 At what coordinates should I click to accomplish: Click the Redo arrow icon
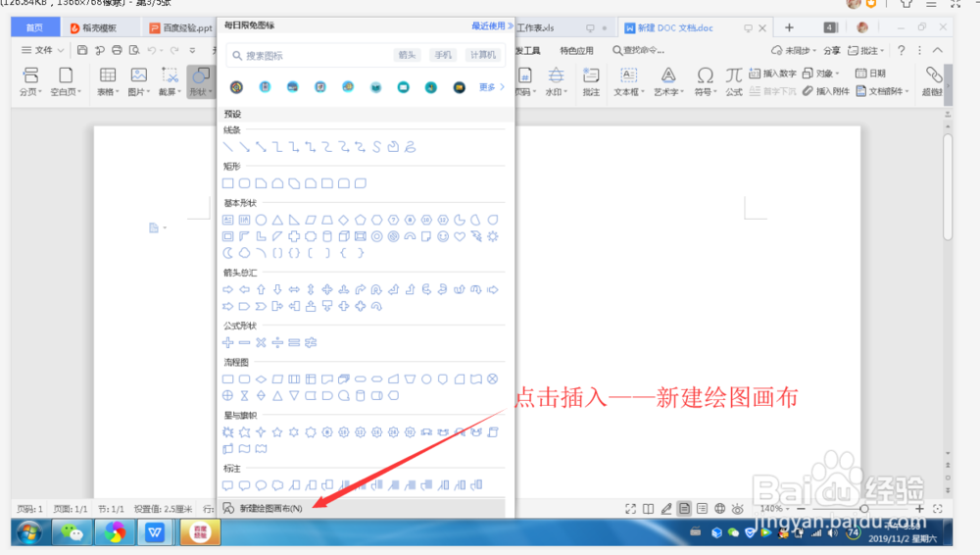tap(174, 50)
